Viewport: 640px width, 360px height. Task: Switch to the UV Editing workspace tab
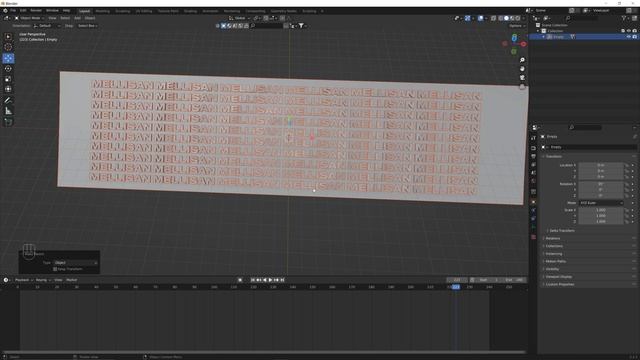[144, 11]
